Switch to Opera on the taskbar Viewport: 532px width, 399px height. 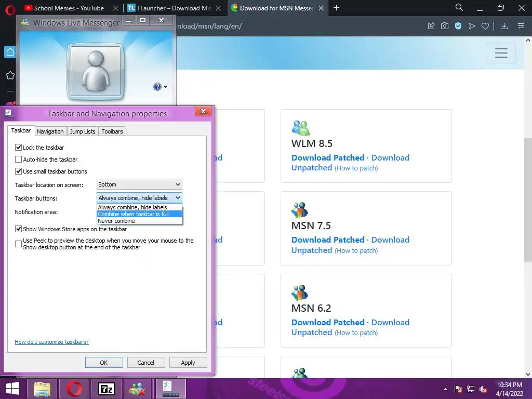(74, 389)
